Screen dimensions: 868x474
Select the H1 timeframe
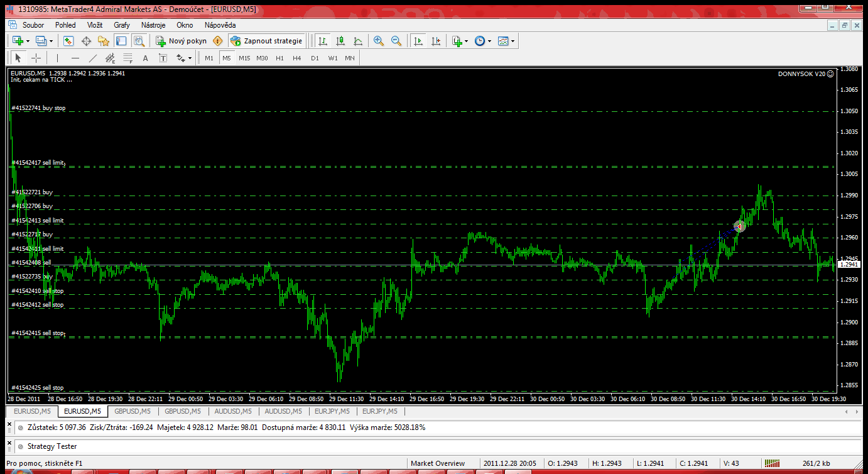point(279,58)
